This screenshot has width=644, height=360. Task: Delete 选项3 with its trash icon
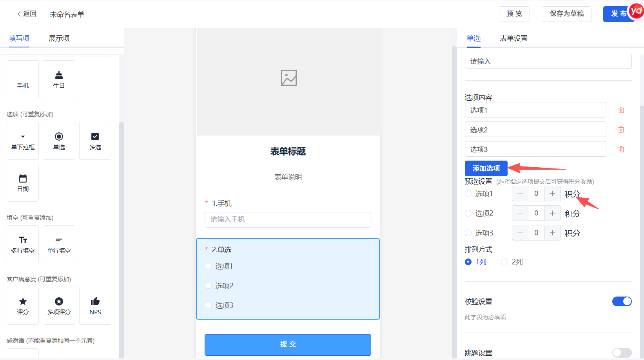tap(621, 149)
